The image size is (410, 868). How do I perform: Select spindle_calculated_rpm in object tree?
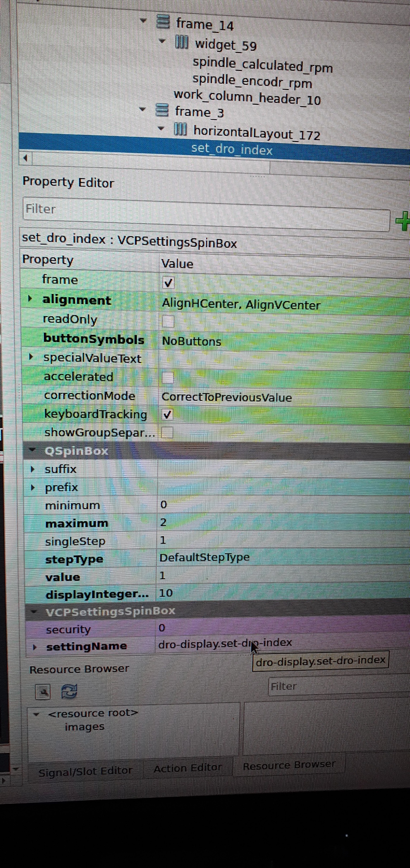coord(263,65)
